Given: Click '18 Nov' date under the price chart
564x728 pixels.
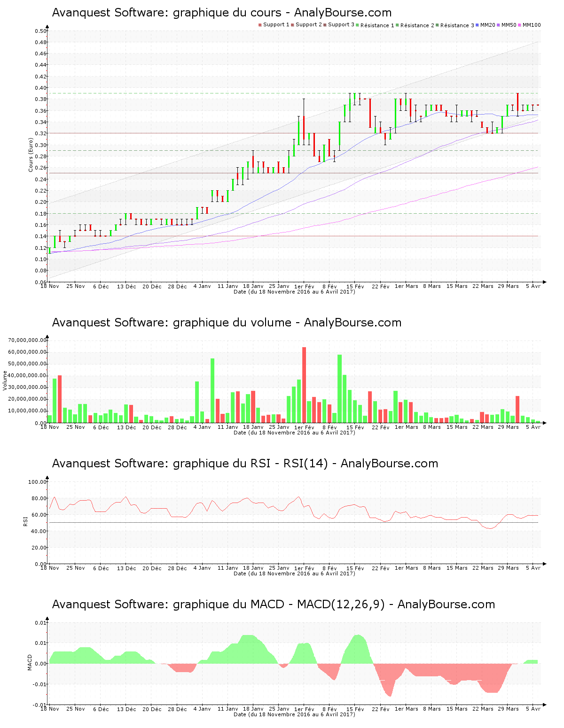Looking at the screenshot, I should click(x=50, y=286).
